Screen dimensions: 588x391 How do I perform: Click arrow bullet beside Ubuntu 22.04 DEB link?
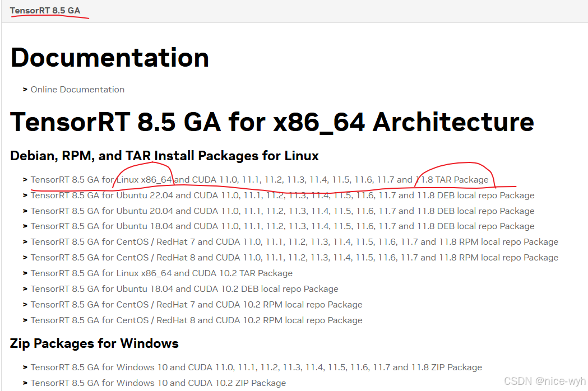pos(25,195)
